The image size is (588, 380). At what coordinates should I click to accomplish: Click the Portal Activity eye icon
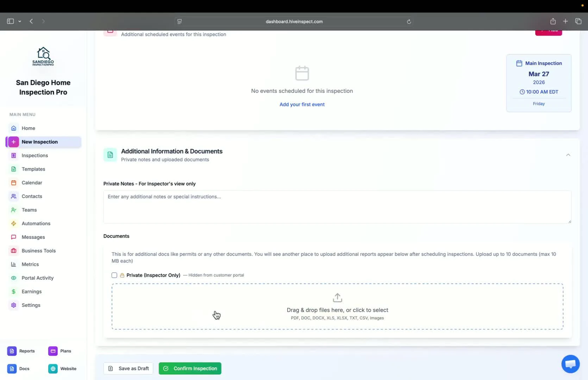coord(13,278)
